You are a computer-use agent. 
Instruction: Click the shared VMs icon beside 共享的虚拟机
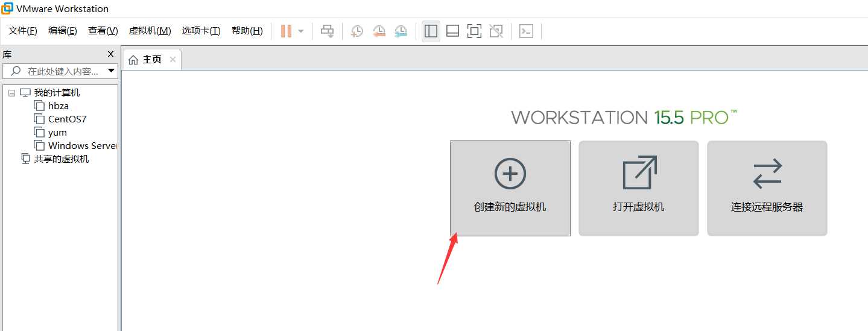point(25,159)
